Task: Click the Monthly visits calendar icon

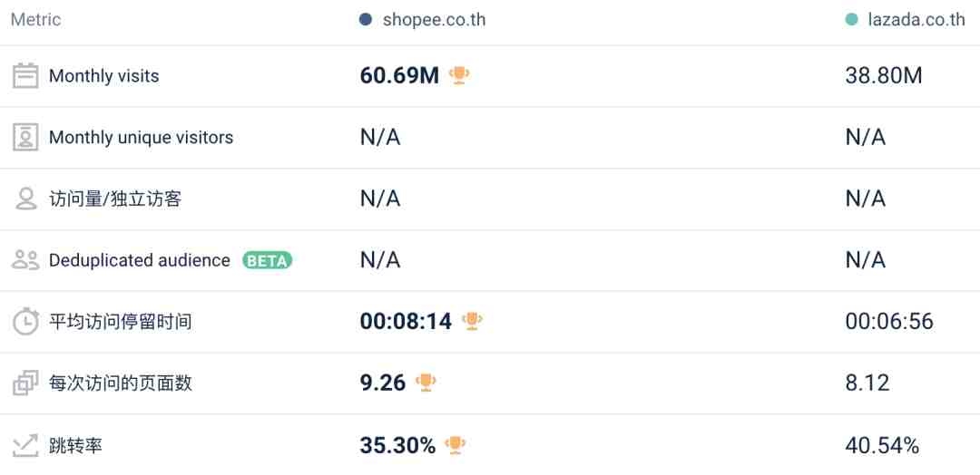Action: (25, 76)
